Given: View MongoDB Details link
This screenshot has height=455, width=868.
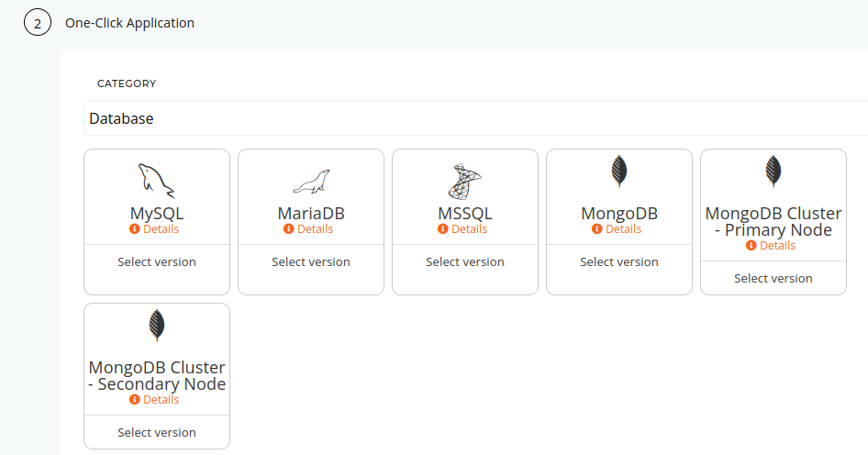Looking at the screenshot, I should point(623,228).
